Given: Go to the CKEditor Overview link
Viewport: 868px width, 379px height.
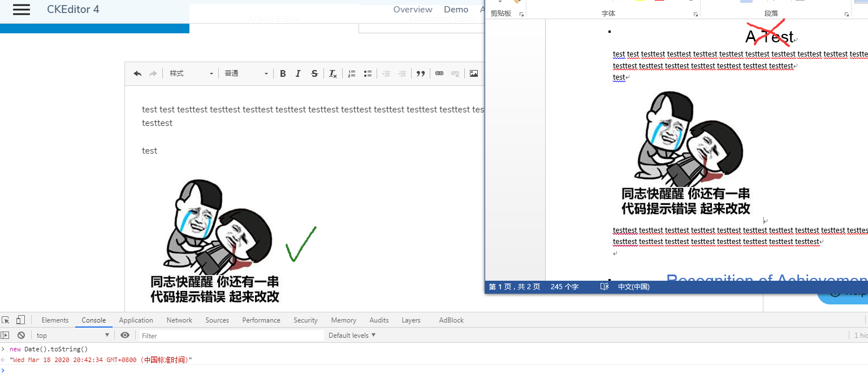Looking at the screenshot, I should (413, 10).
